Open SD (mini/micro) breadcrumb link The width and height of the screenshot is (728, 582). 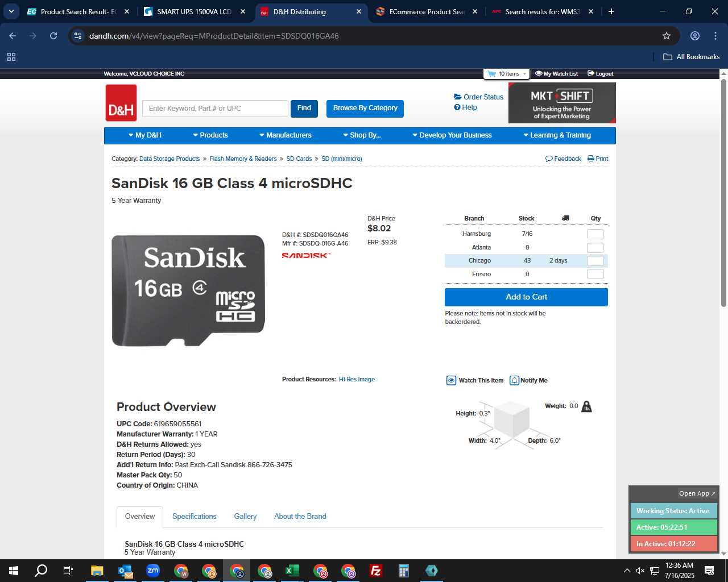coord(342,159)
